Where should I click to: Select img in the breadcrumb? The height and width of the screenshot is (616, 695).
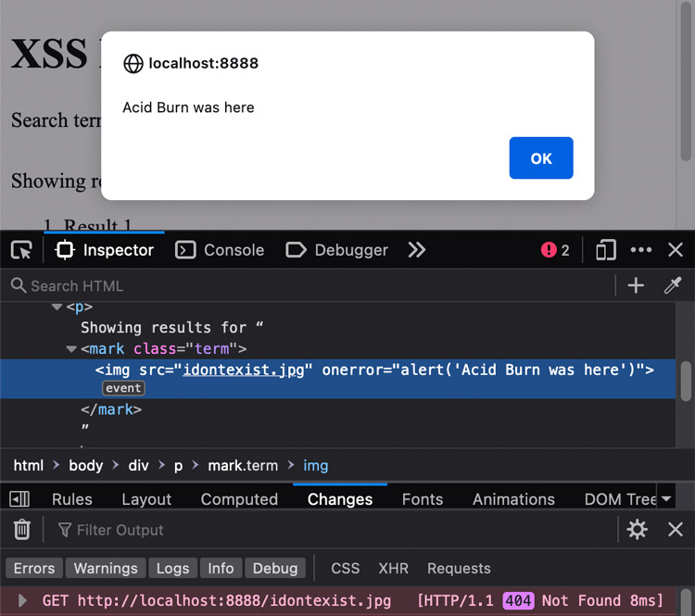(316, 466)
